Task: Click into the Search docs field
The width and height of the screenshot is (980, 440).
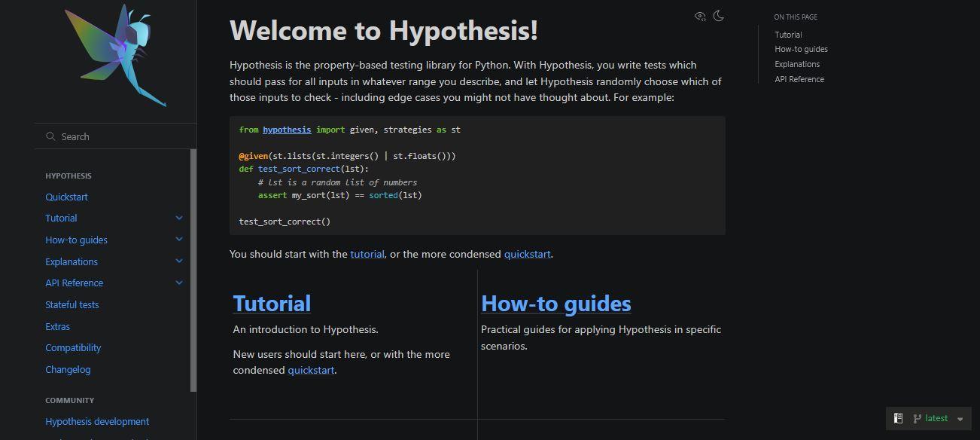Action: coord(115,136)
